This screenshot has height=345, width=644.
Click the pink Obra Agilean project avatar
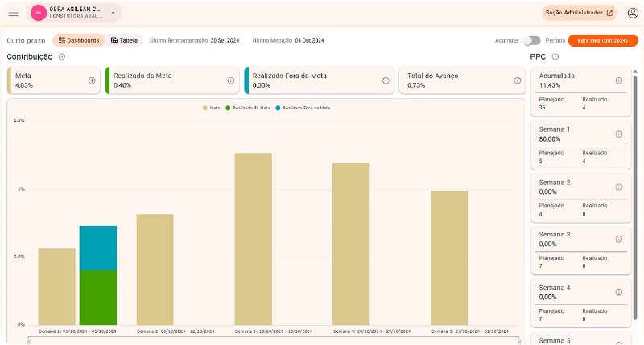pos(38,13)
